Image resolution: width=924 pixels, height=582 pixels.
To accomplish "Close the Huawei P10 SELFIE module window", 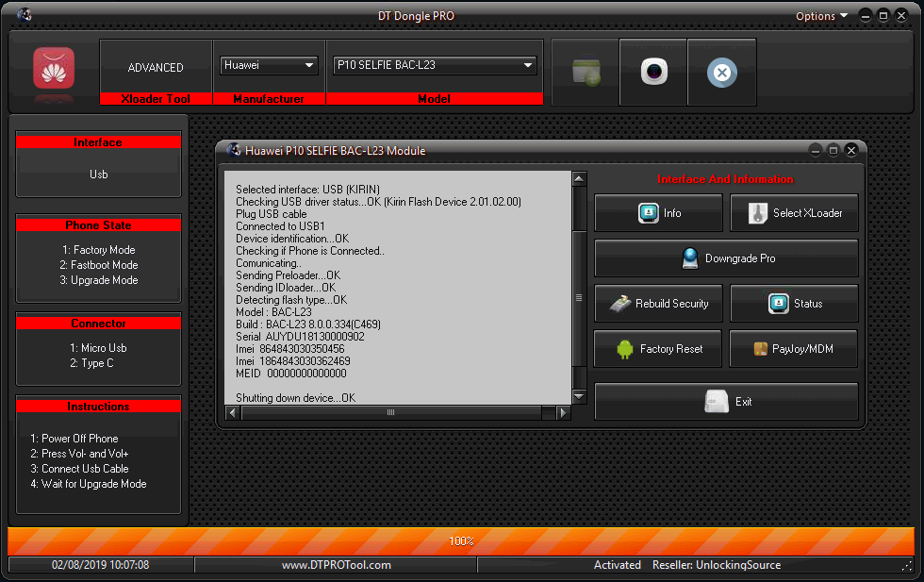I will 851,151.
